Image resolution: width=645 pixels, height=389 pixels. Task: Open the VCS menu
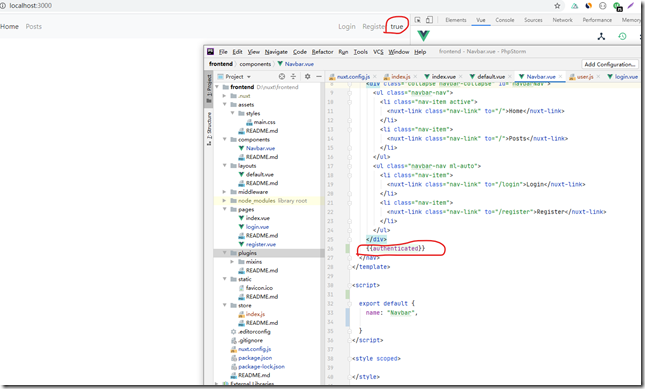point(378,52)
